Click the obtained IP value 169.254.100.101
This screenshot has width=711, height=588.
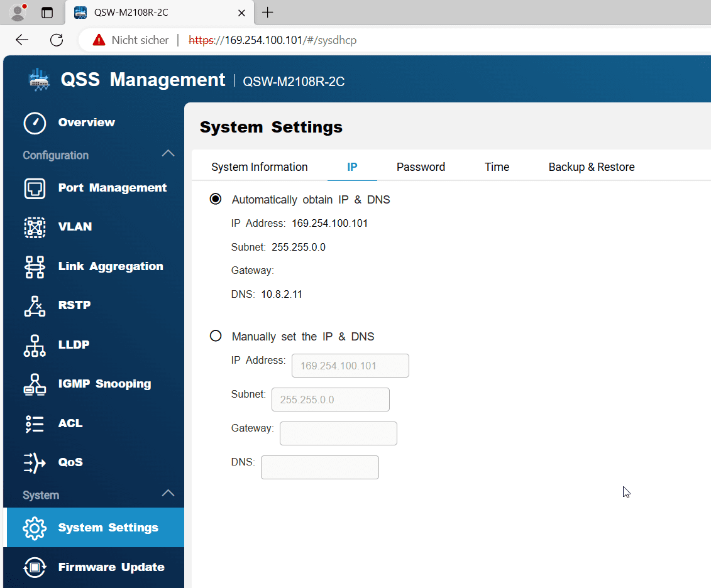(x=329, y=224)
